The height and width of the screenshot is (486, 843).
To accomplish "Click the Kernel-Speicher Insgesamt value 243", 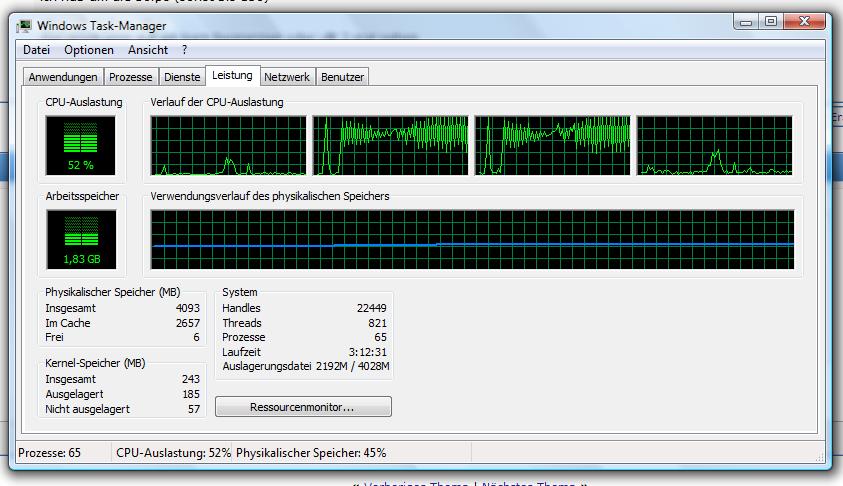I will point(191,379).
